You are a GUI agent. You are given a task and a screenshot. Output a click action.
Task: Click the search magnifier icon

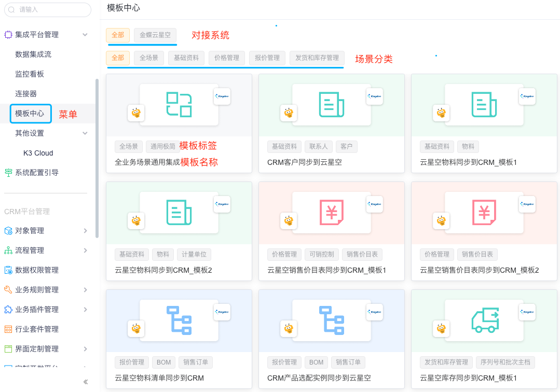(x=11, y=10)
